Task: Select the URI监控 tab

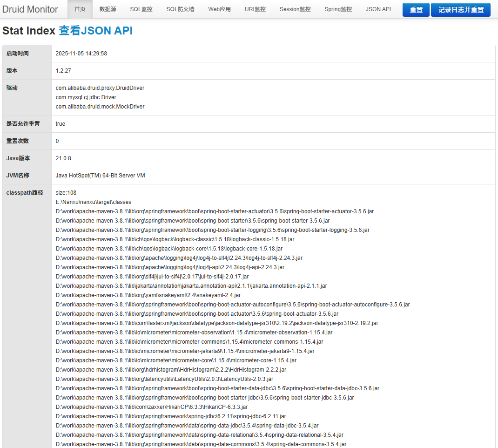Action: (x=255, y=9)
